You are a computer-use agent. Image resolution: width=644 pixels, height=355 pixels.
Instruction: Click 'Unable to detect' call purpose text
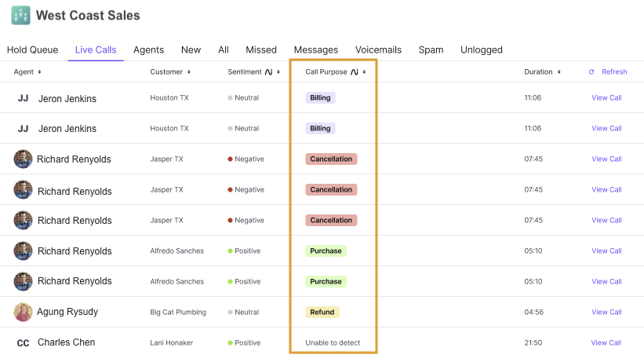click(333, 342)
